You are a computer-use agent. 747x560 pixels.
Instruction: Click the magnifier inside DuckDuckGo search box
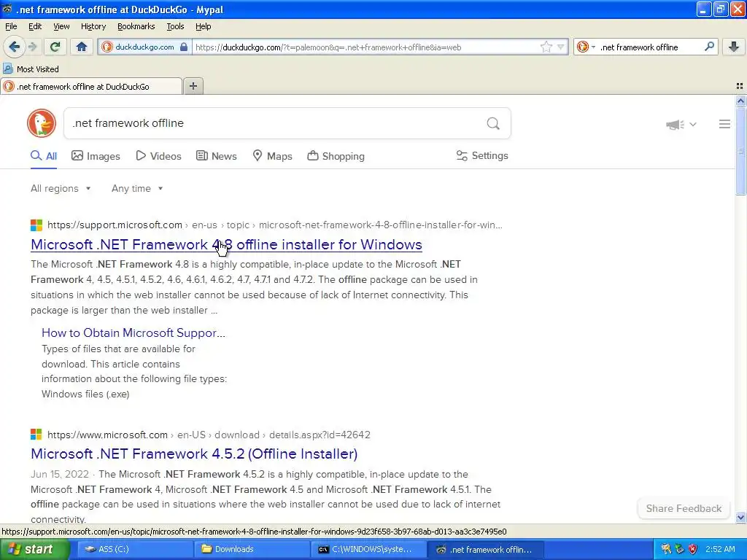coord(493,123)
